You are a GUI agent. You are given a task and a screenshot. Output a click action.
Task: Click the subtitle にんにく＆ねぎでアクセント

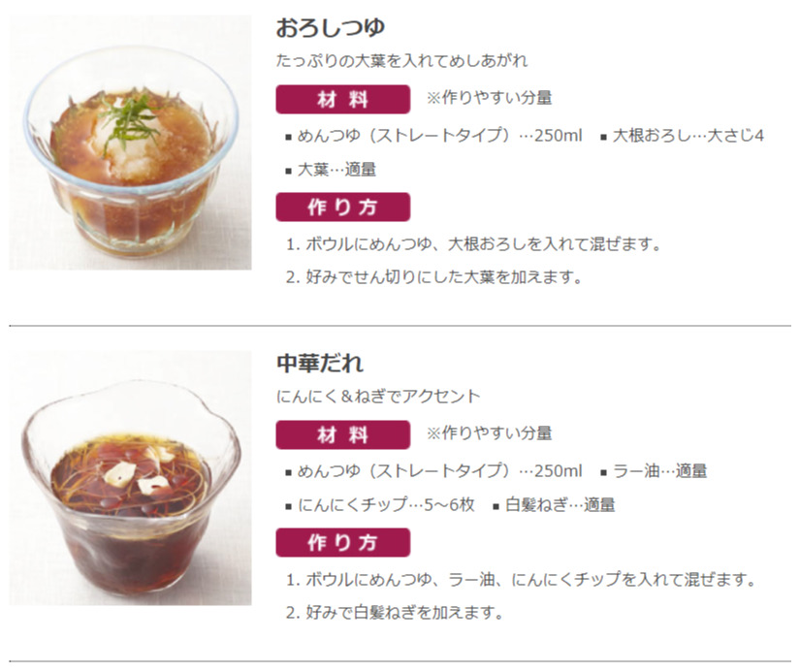(378, 396)
